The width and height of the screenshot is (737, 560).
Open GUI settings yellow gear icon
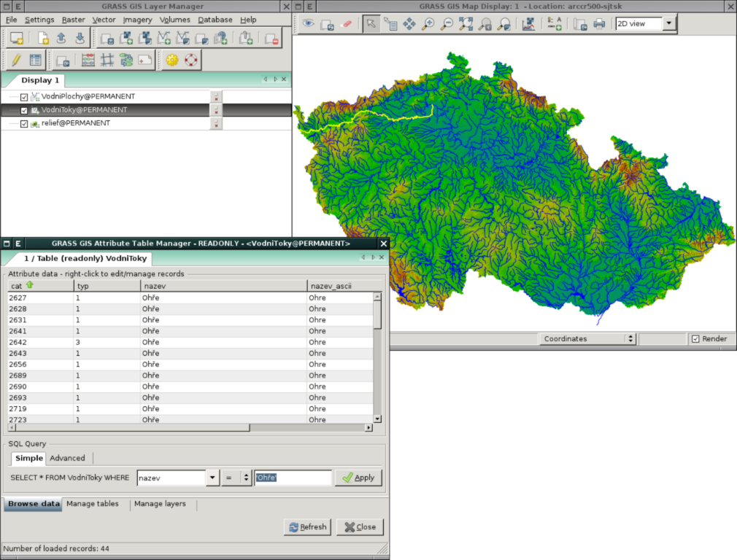pyautogui.click(x=172, y=60)
